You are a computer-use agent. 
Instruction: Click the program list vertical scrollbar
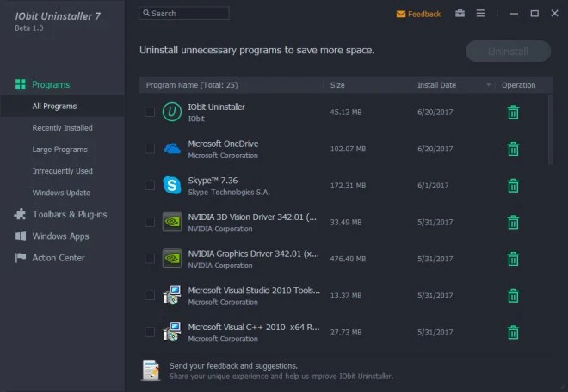[x=550, y=130]
